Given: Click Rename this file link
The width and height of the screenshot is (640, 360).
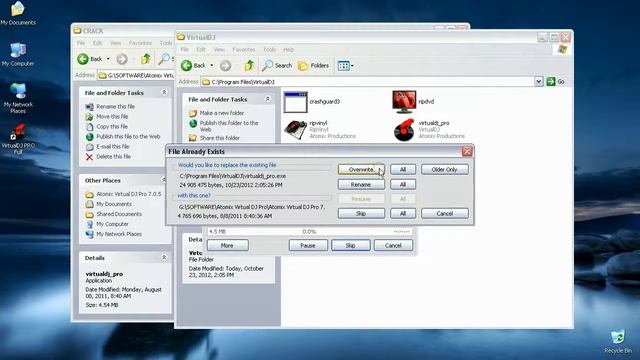Looking at the screenshot, I should pyautogui.click(x=116, y=106).
